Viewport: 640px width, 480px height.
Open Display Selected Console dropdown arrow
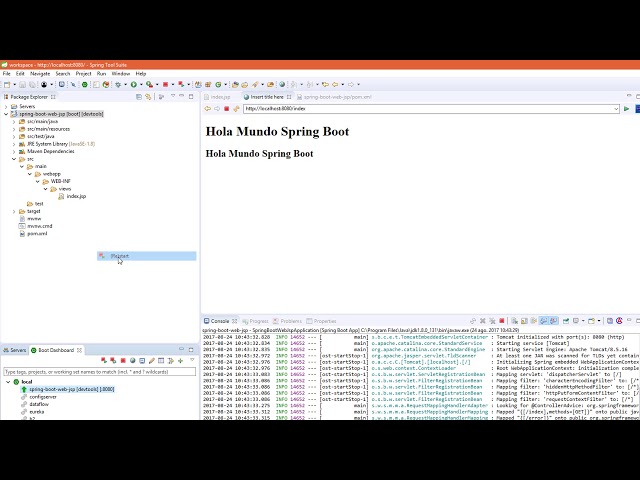(583, 321)
